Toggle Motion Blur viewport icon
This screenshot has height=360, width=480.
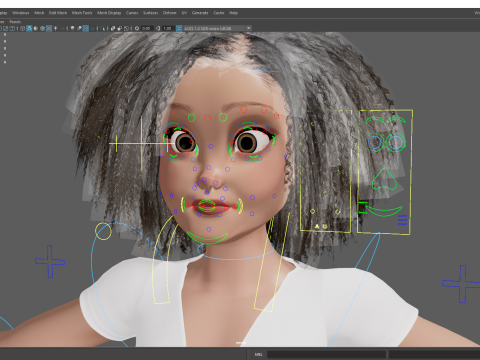pos(79,28)
